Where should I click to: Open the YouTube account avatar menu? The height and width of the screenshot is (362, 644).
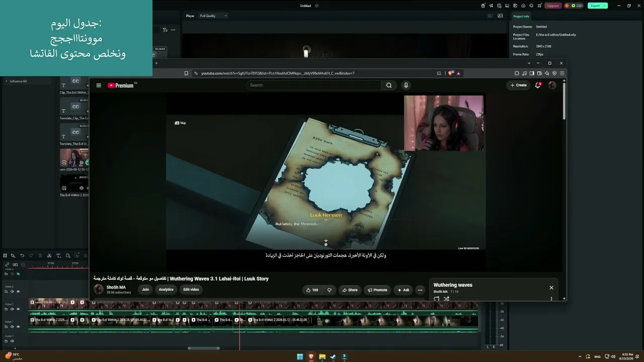coord(552,85)
